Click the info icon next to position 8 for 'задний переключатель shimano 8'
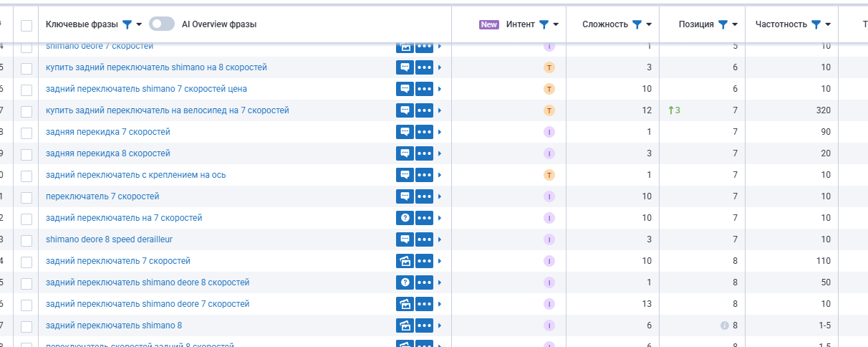 click(725, 325)
